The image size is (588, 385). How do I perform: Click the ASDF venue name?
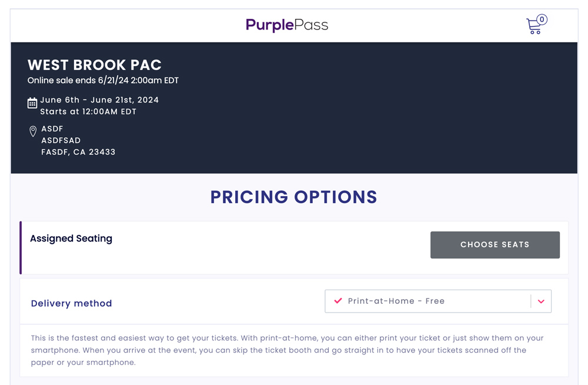coord(52,129)
